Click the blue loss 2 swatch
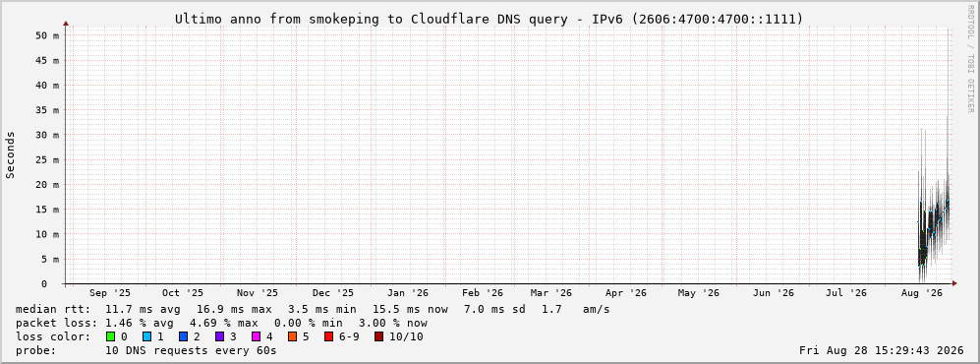980x364 pixels. (x=183, y=337)
